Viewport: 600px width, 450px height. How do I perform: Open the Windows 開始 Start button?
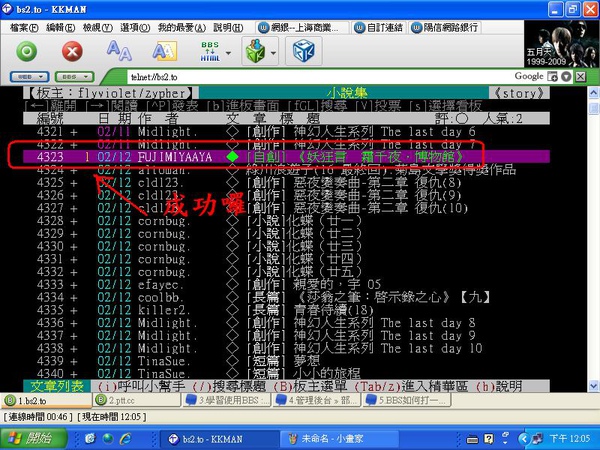click(x=34, y=439)
